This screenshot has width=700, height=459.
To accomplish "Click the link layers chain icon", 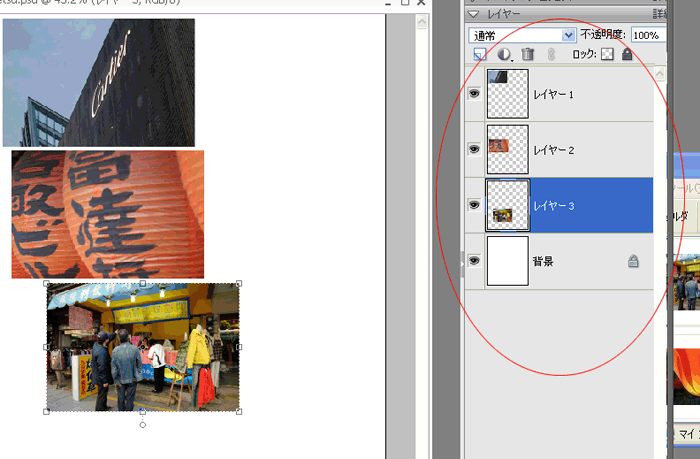I will coord(549,54).
